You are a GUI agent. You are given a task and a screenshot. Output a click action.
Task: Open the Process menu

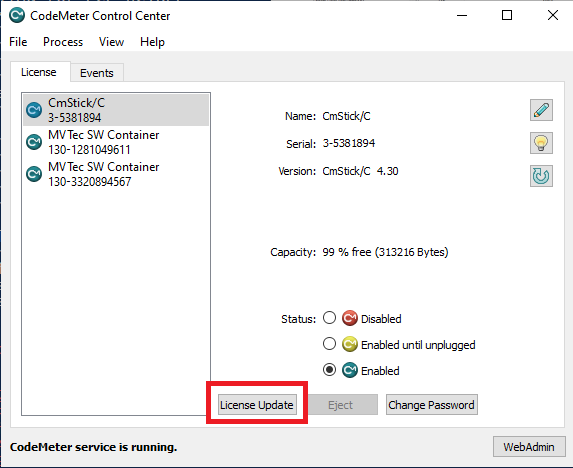coord(63,42)
